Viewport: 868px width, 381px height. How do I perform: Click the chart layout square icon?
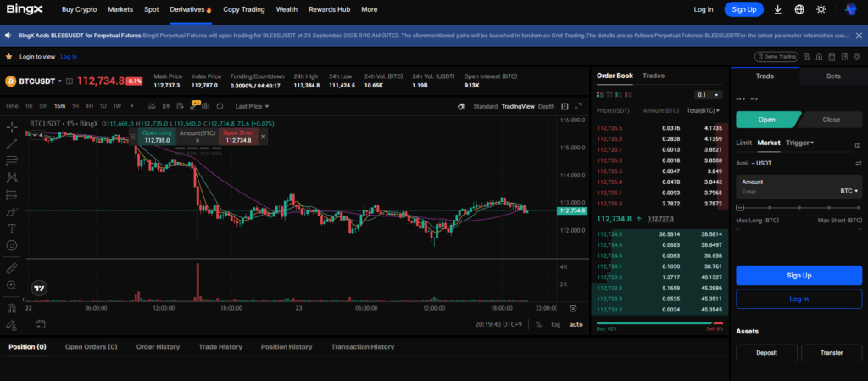pyautogui.click(x=565, y=106)
